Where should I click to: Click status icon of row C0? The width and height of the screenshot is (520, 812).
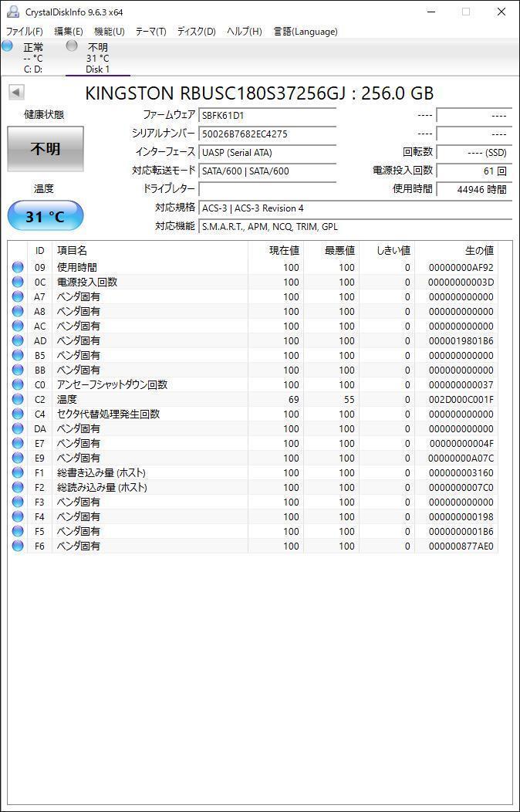click(18, 384)
